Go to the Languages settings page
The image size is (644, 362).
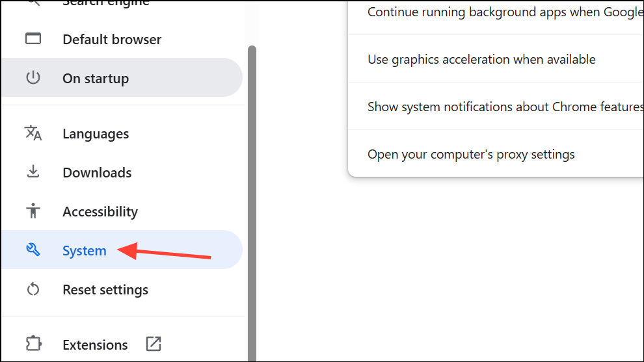[96, 134]
